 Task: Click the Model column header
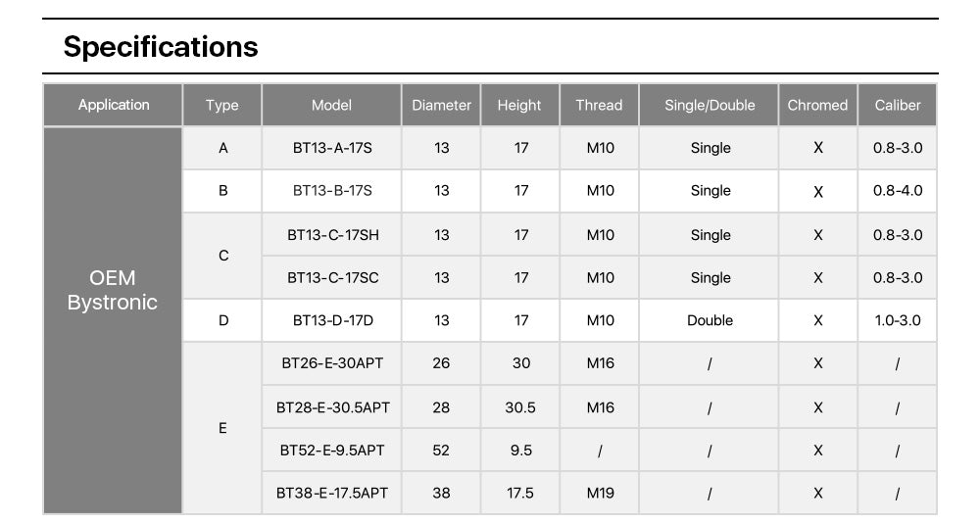[331, 105]
